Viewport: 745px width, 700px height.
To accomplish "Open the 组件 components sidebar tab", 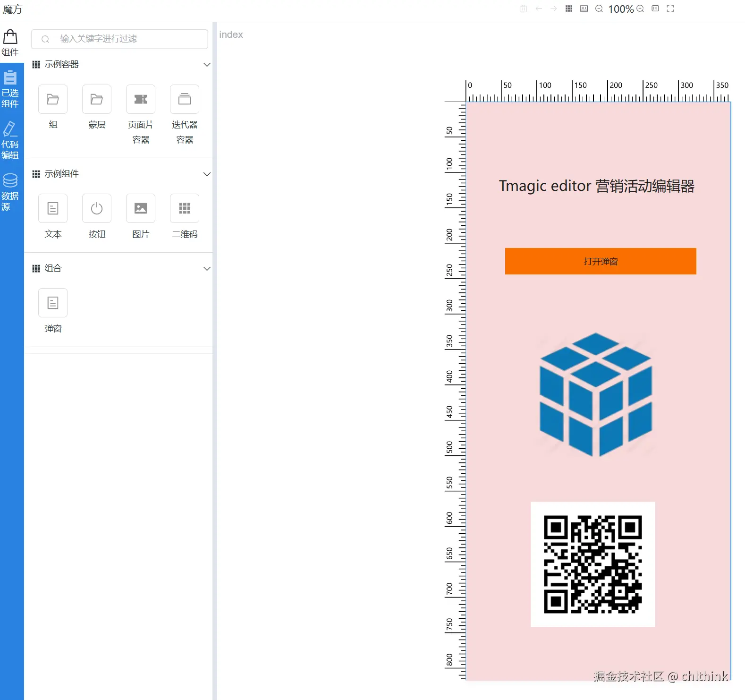I will [x=10, y=43].
